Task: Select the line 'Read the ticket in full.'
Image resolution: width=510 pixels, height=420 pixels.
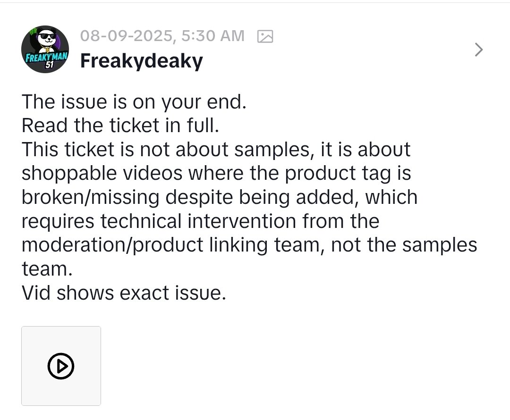Action: point(120,126)
